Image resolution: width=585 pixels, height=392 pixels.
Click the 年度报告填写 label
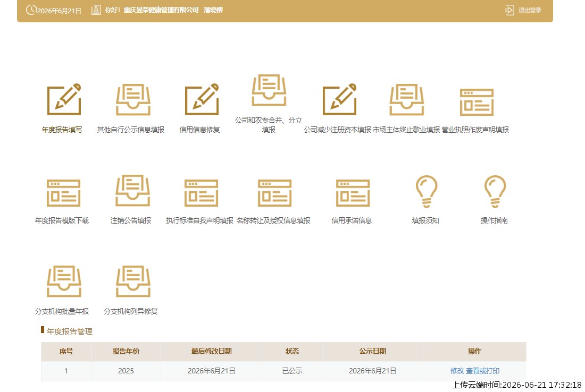point(62,130)
